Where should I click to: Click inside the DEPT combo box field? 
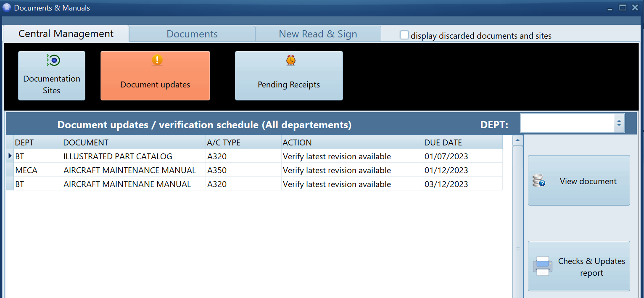(x=567, y=123)
